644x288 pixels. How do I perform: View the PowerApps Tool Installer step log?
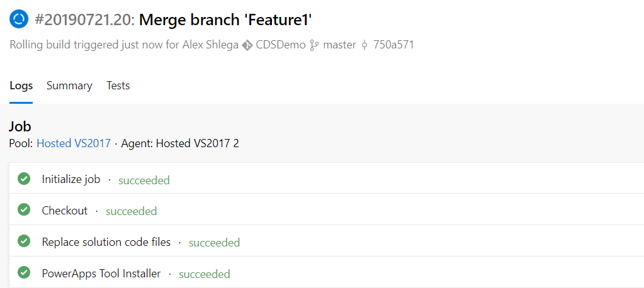327,272
